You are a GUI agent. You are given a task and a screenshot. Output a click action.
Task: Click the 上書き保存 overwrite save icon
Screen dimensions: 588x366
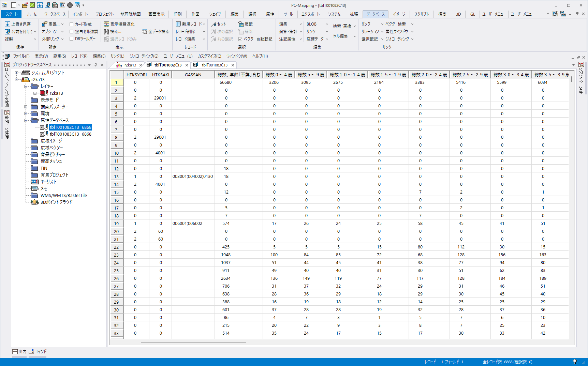pos(8,24)
